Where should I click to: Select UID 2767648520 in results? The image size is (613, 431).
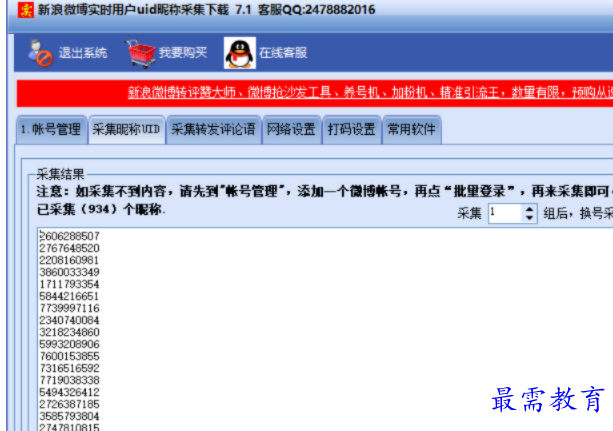point(70,248)
